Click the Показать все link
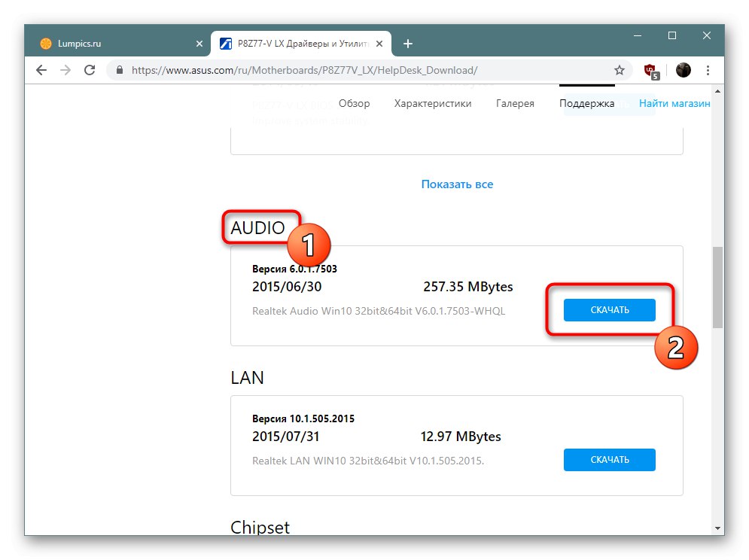 [x=457, y=184]
